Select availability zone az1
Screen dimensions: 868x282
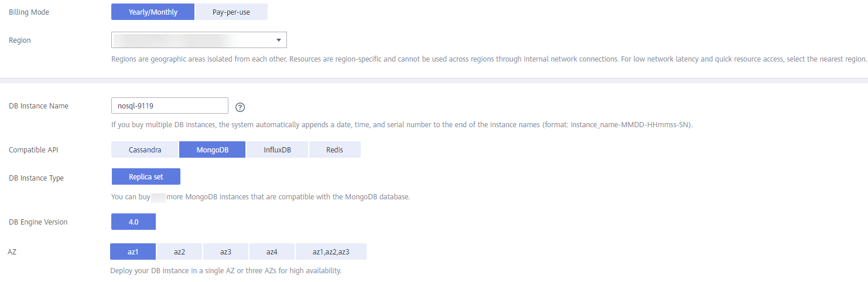tap(133, 252)
